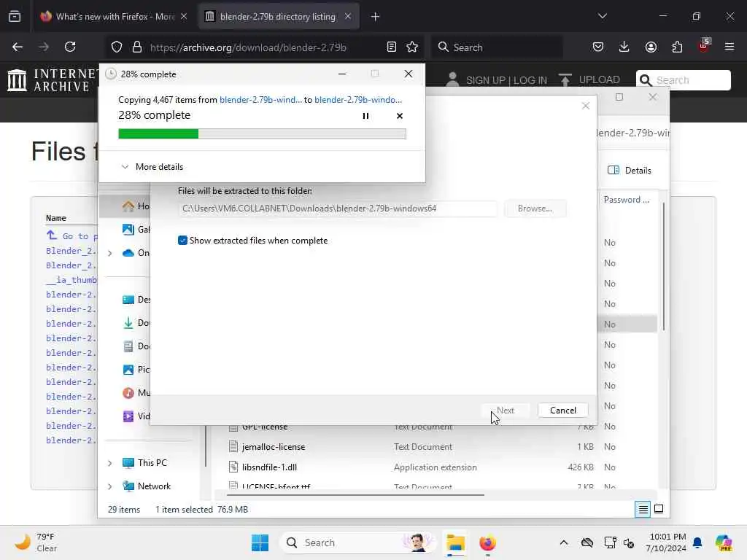The image size is (747, 560).
Task: Uncheck Show extracted files when complete
Action: [182, 241]
